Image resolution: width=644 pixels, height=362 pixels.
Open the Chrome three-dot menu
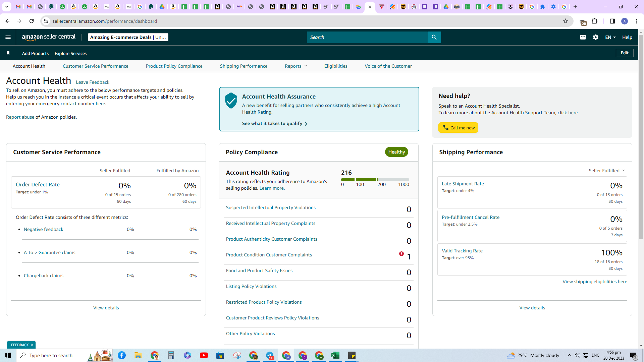[637, 21]
